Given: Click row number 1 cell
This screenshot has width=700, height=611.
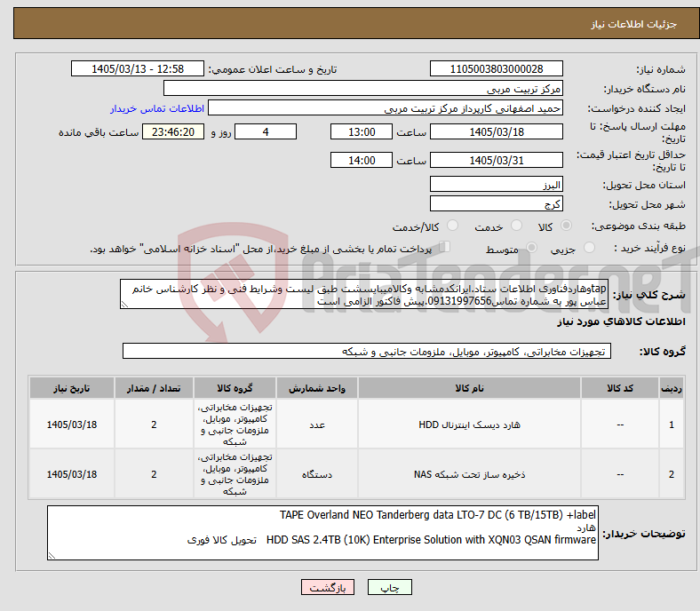Looking at the screenshot, I should point(672,425).
